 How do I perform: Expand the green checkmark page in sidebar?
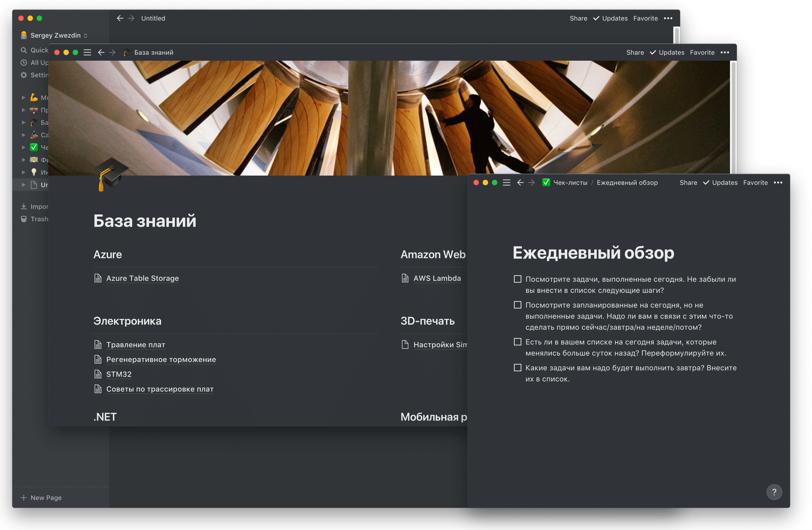[x=24, y=147]
